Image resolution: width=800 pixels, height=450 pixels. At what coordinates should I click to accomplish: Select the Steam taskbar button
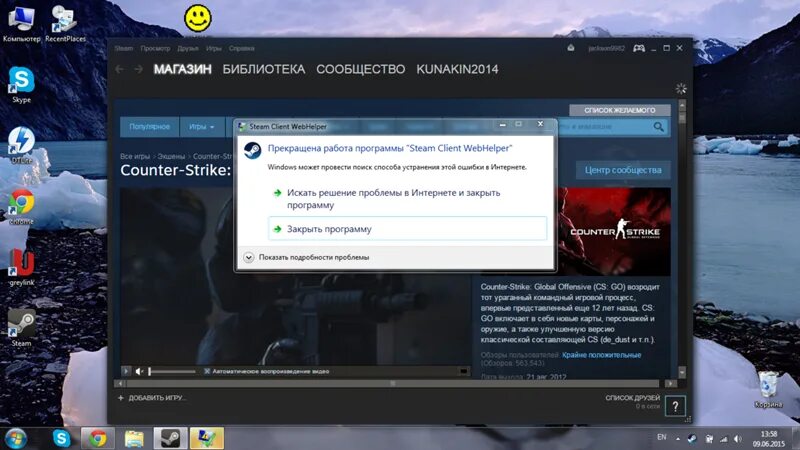coord(170,438)
